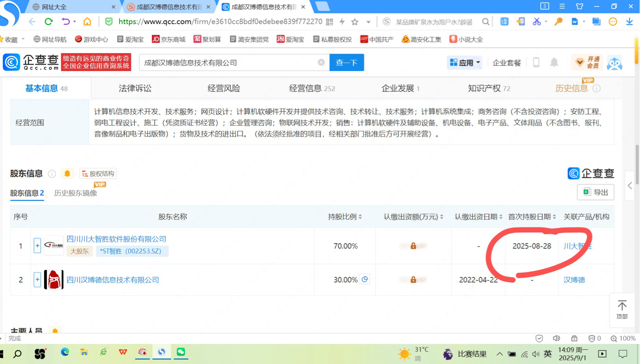The height and width of the screenshot is (364, 640).
Task: Open the browser skin shirt icon
Action: coord(580,7)
